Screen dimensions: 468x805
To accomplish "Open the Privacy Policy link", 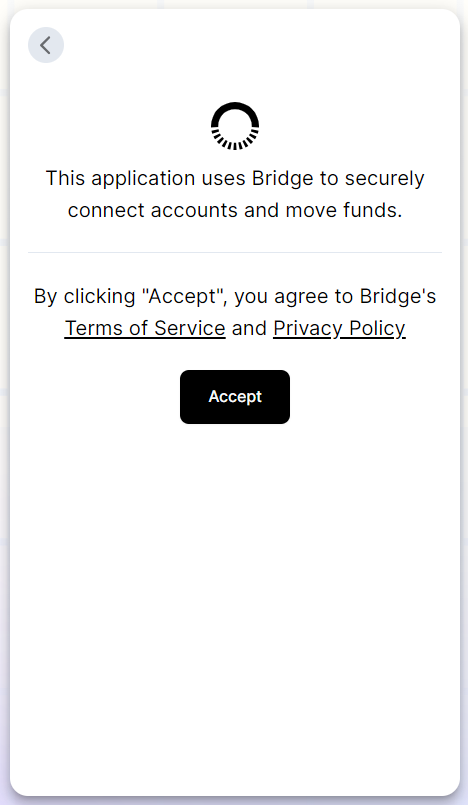I will [x=339, y=328].
